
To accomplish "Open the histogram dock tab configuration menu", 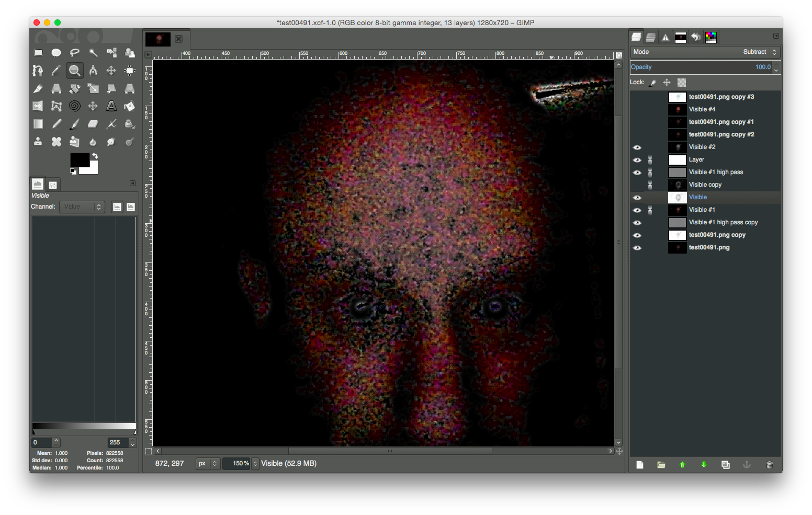I will point(132,184).
